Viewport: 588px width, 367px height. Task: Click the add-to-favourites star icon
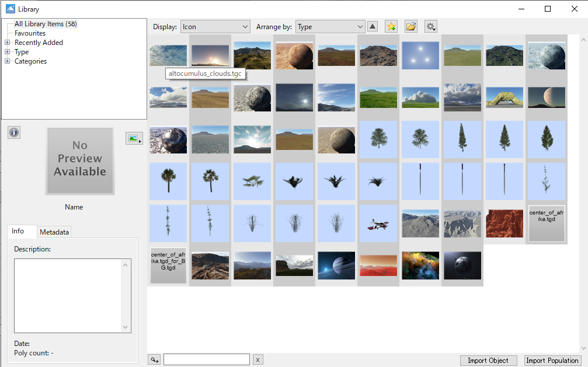point(391,27)
